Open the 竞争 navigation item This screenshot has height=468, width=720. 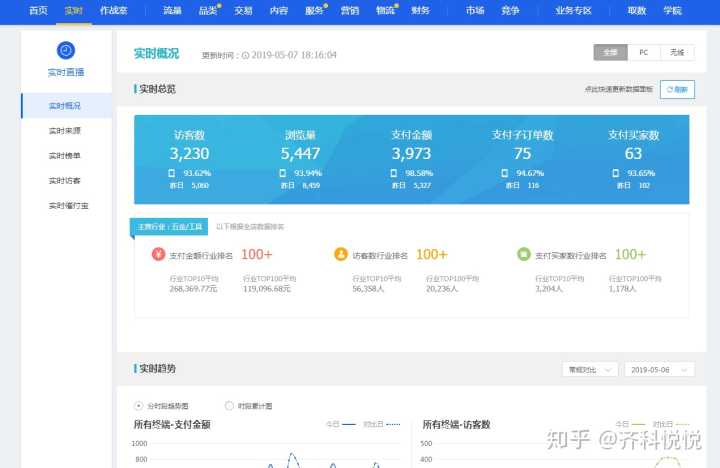(x=510, y=11)
